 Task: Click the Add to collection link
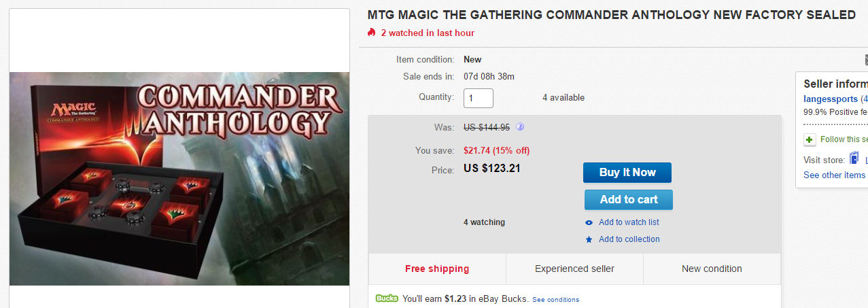pyautogui.click(x=629, y=239)
